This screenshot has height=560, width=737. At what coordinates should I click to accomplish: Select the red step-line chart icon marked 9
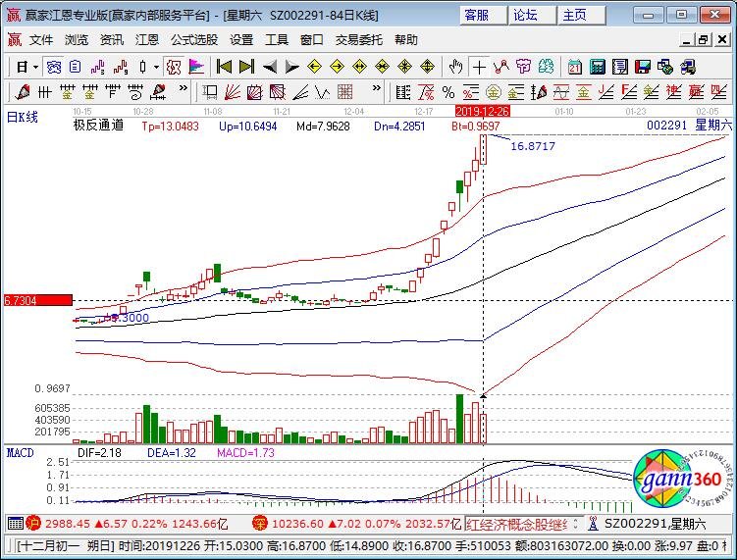pos(121,67)
